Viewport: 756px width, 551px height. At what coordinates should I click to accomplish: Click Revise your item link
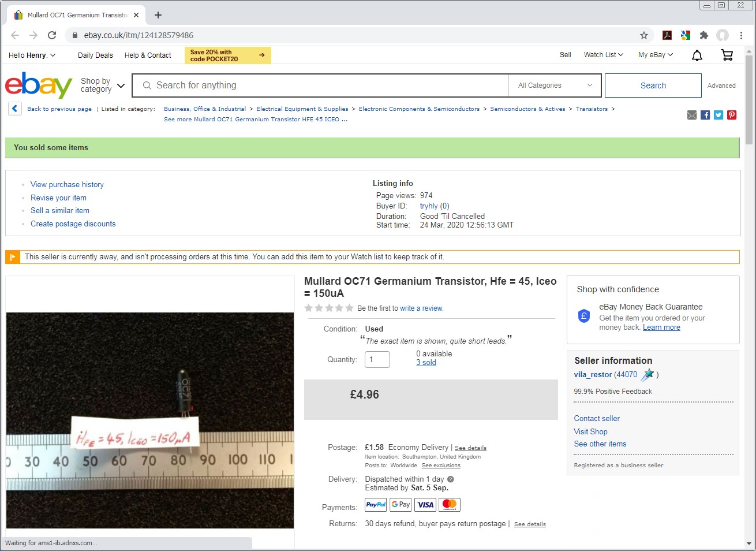(x=58, y=198)
